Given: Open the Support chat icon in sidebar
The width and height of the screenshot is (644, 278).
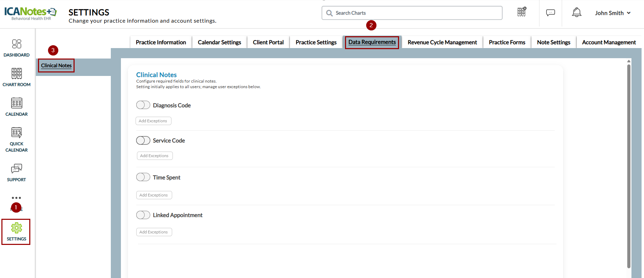Looking at the screenshot, I should 16,169.
